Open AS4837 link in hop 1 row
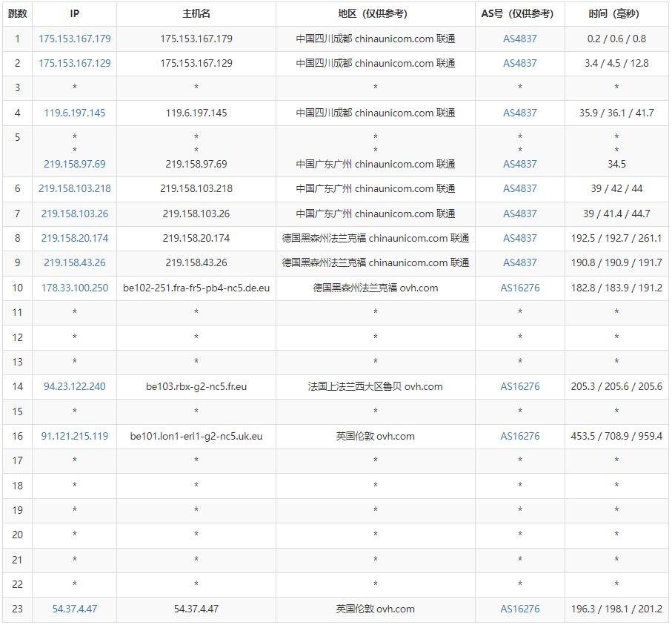This screenshot has width=672, height=625. 520,39
